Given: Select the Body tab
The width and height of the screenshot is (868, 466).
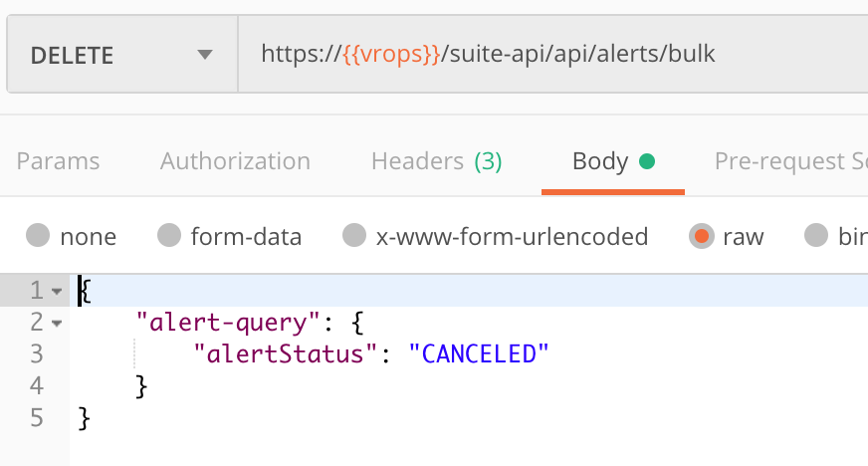Looking at the screenshot, I should [x=600, y=161].
